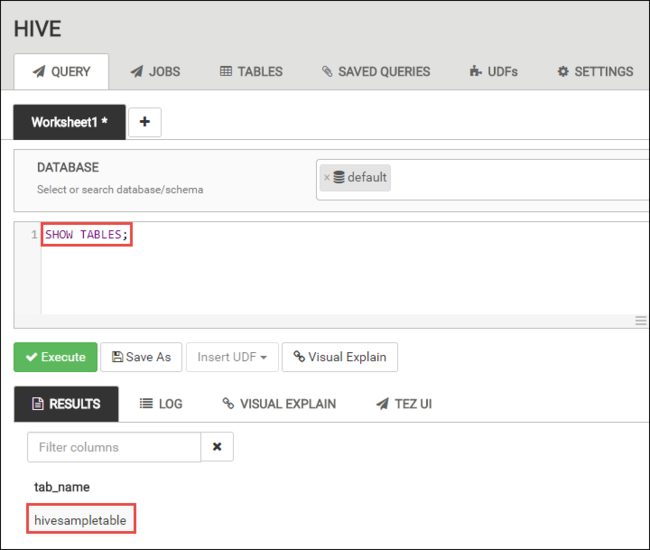Open the Insert UDF dropdown

pyautogui.click(x=232, y=357)
